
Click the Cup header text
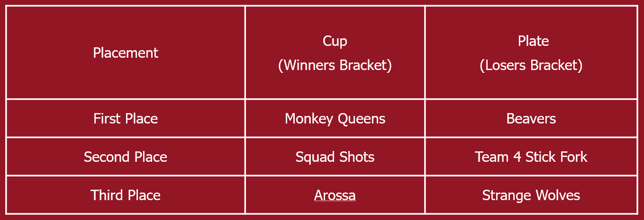point(335,41)
